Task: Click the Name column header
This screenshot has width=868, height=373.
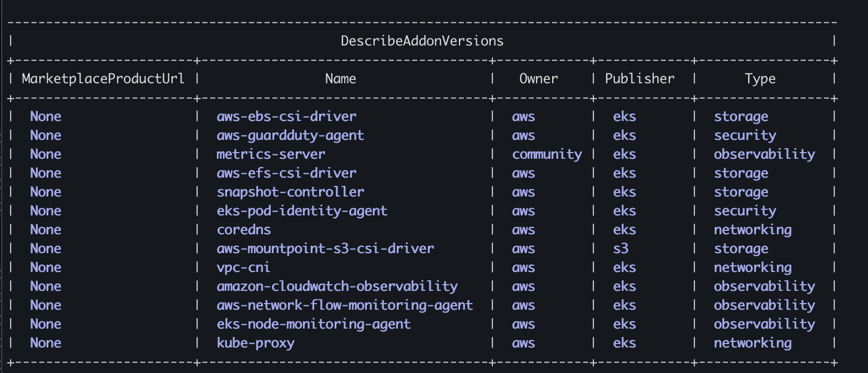Action: click(341, 79)
